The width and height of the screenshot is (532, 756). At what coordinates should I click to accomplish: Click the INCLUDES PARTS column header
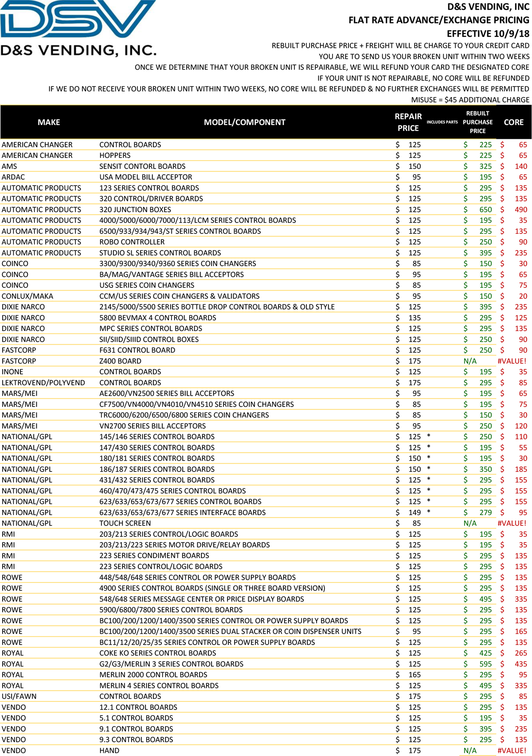(442, 122)
